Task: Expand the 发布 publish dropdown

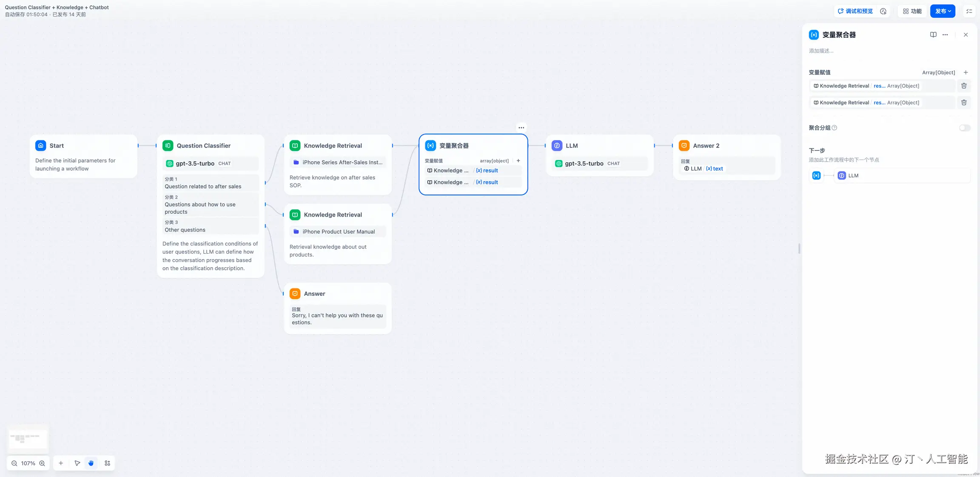Action: [943, 11]
